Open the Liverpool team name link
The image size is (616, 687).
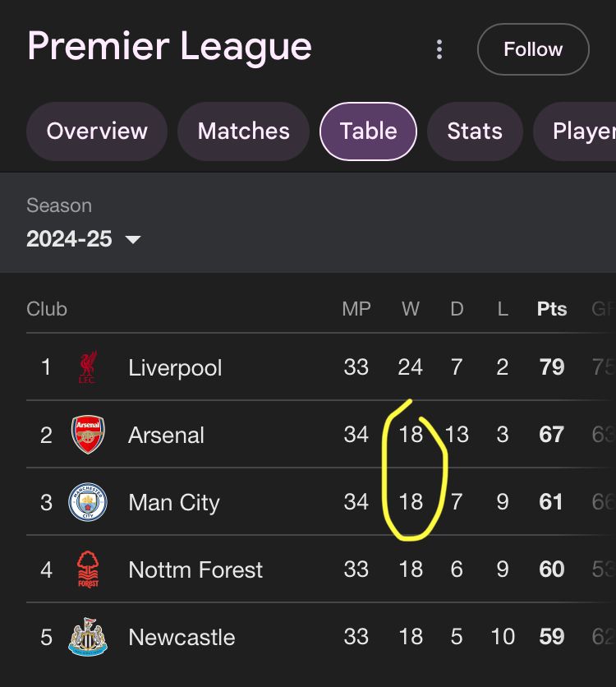(175, 367)
